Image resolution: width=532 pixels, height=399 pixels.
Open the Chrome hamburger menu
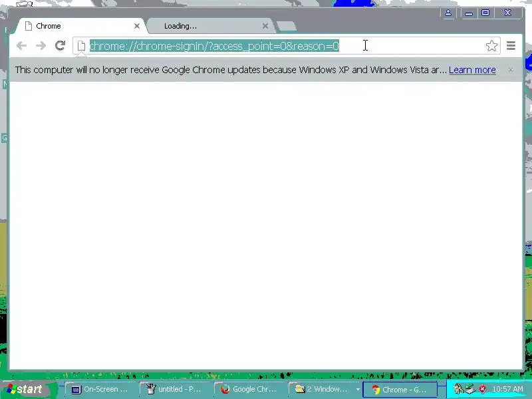pos(511,45)
